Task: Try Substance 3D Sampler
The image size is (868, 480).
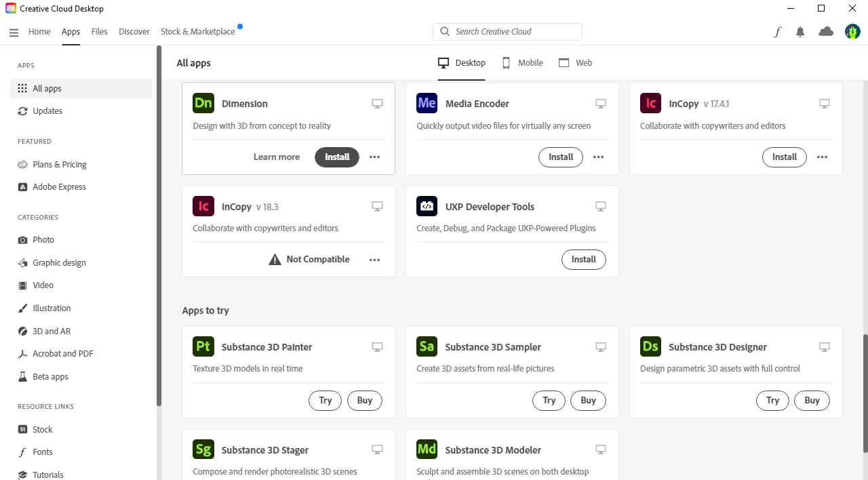Action: tap(549, 401)
